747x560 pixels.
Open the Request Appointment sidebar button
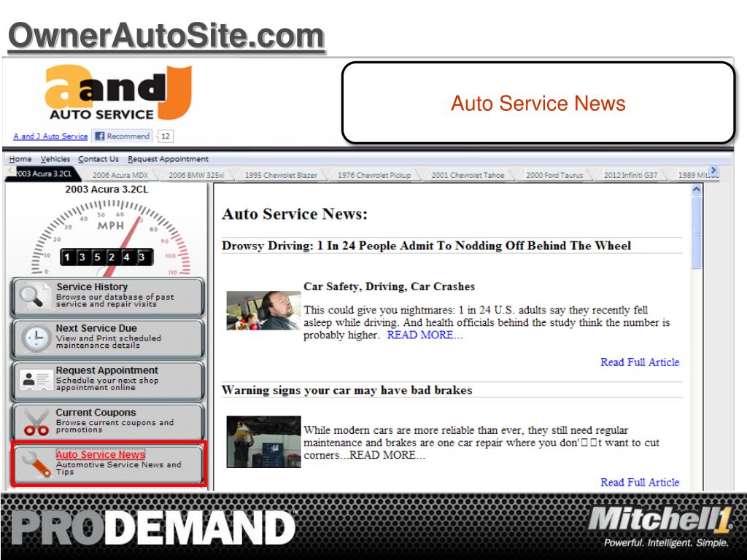[x=108, y=381]
